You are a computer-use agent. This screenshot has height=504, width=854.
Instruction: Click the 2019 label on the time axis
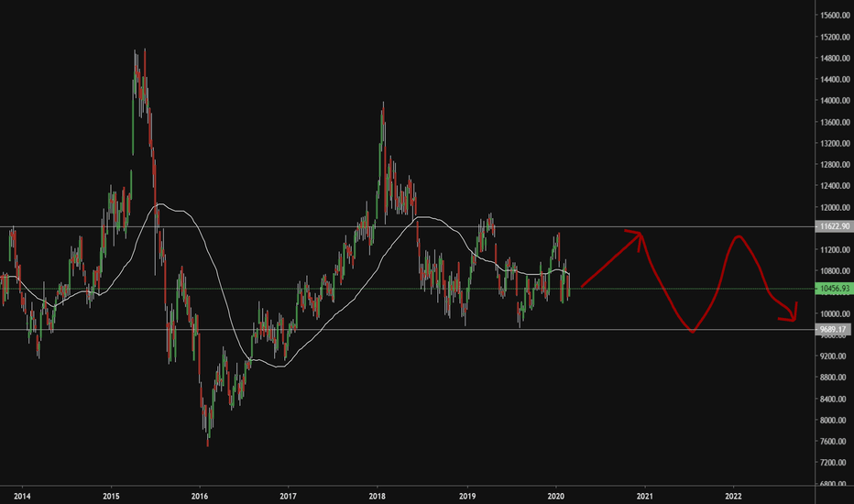coord(467,496)
